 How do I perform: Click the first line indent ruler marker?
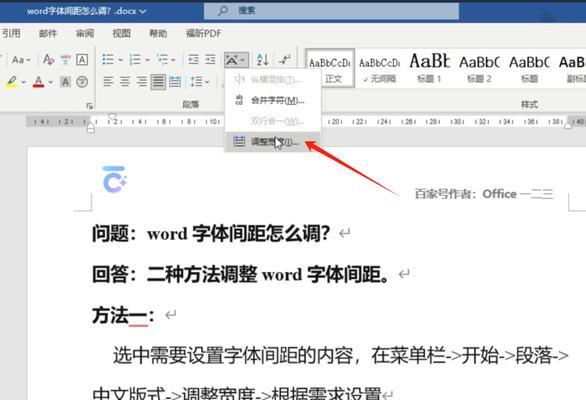tap(112, 117)
